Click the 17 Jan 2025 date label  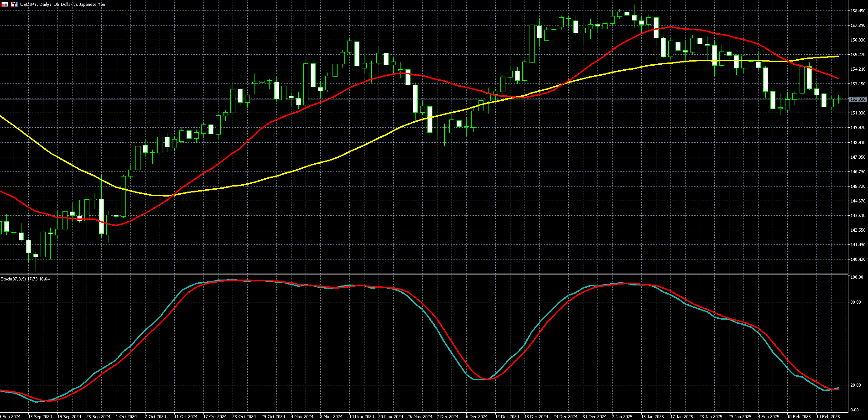pyautogui.click(x=682, y=417)
